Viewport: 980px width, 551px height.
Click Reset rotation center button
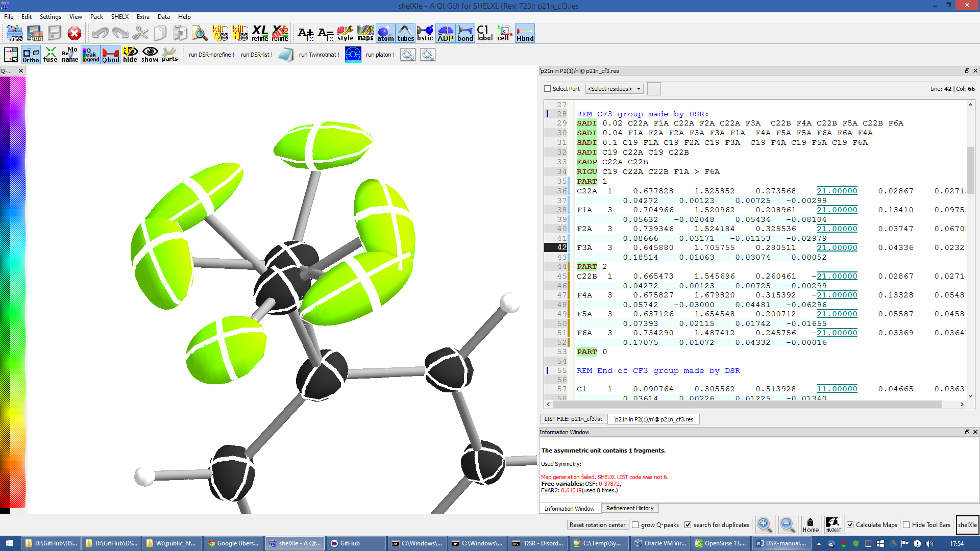pos(597,525)
